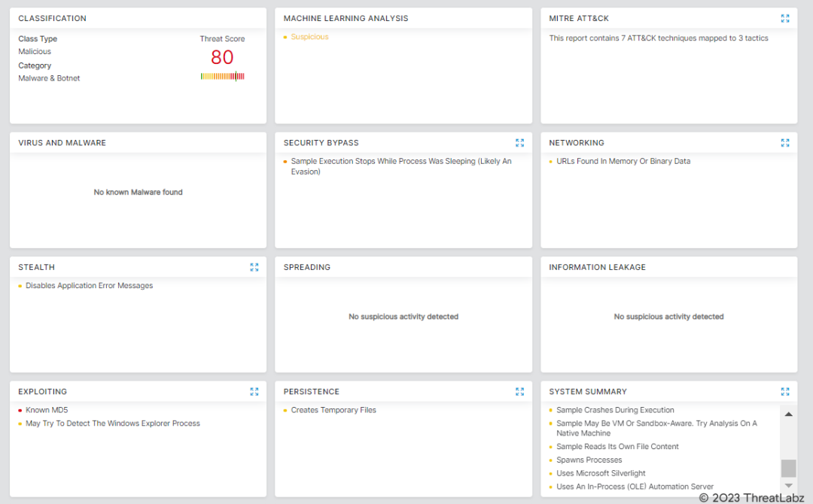
Task: Click the Classification panel header
Action: pyautogui.click(x=53, y=18)
